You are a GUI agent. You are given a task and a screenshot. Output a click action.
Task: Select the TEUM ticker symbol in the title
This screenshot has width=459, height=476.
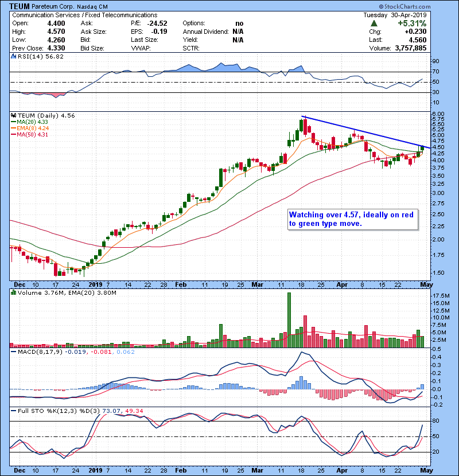[20, 6]
